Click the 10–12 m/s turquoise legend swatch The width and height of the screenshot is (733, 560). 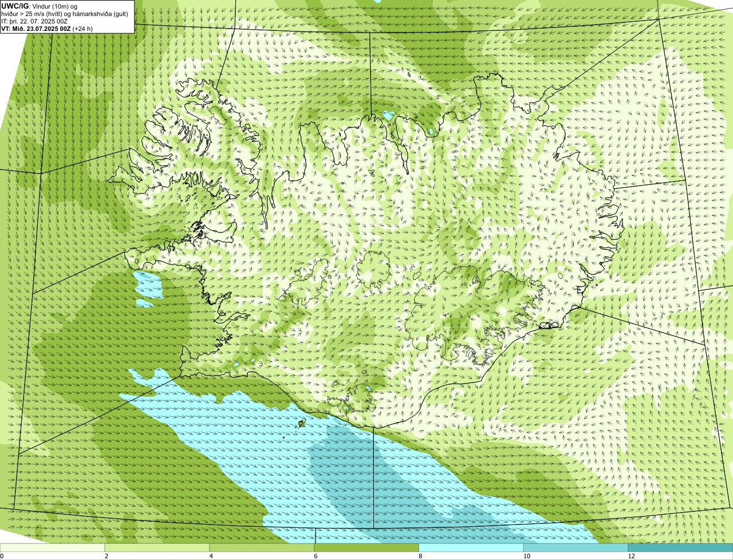click(x=576, y=547)
